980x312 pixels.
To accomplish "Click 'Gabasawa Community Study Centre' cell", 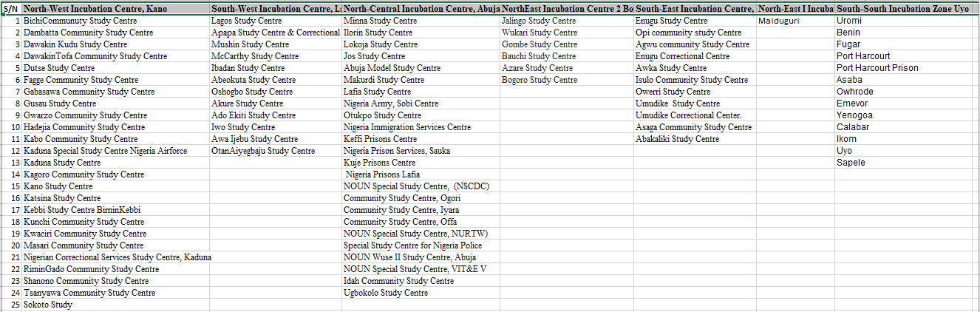I will pos(115,92).
